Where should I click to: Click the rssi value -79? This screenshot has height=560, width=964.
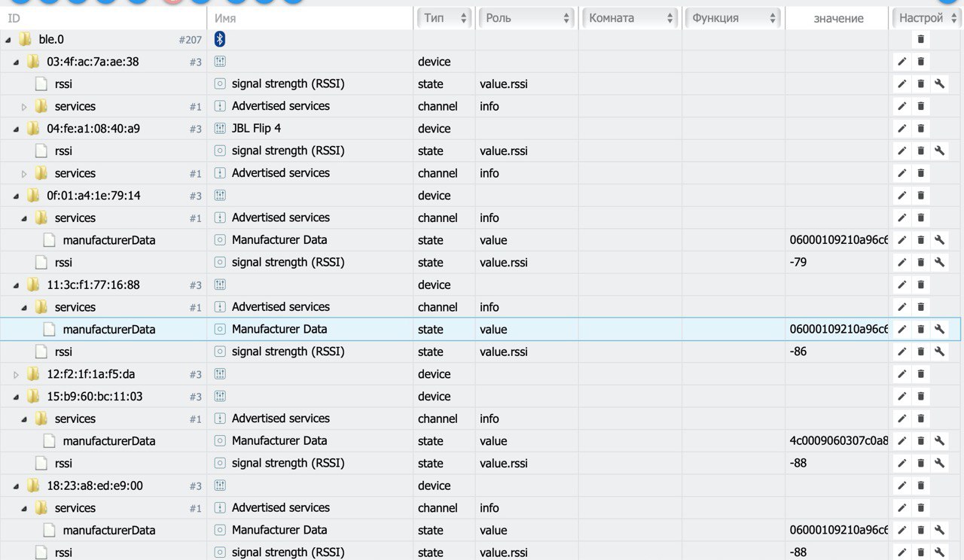coord(798,263)
